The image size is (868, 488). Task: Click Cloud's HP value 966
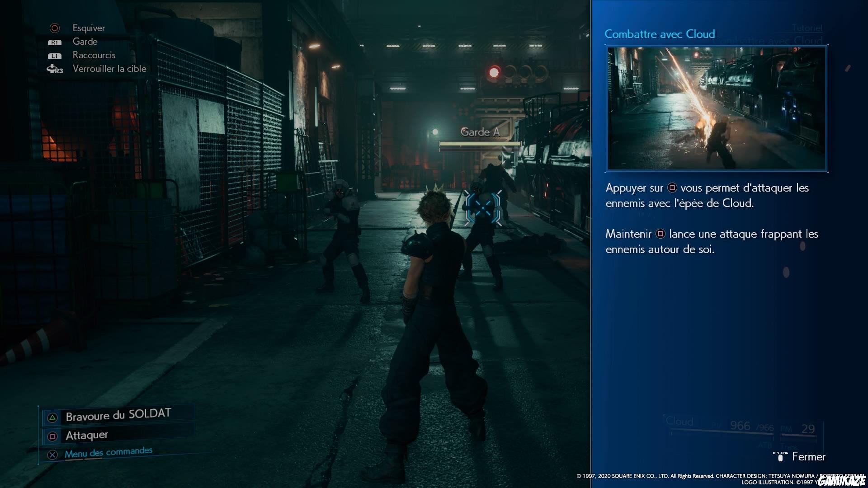click(740, 426)
